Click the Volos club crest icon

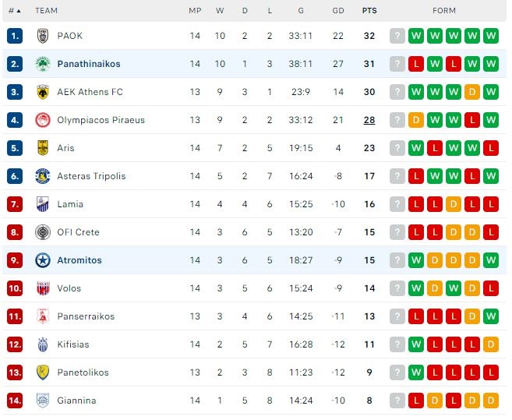pyautogui.click(x=43, y=288)
